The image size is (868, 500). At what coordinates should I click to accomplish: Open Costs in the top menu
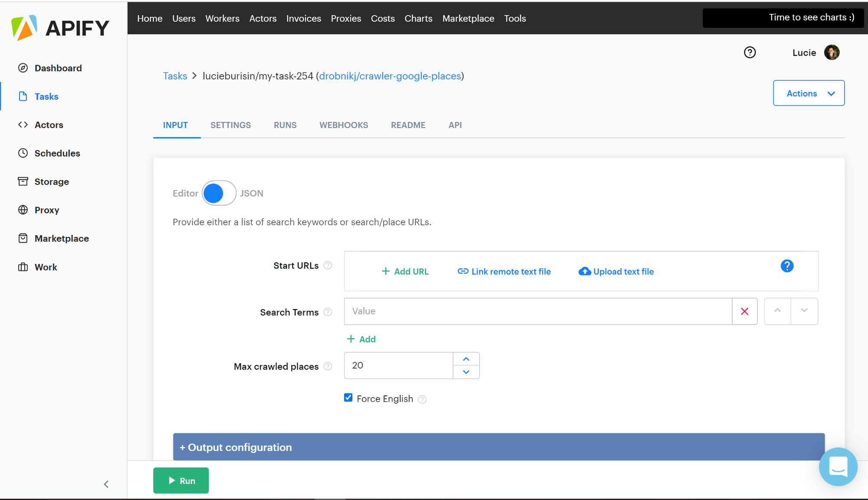tap(382, 18)
